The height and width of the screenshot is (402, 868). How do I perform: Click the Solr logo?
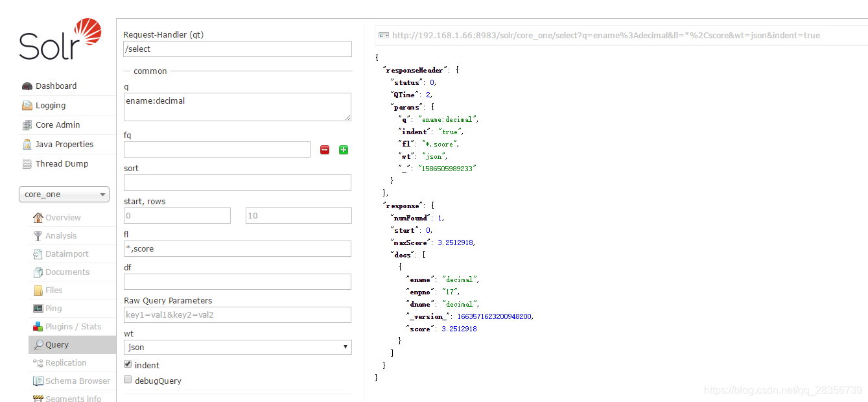pyautogui.click(x=60, y=40)
